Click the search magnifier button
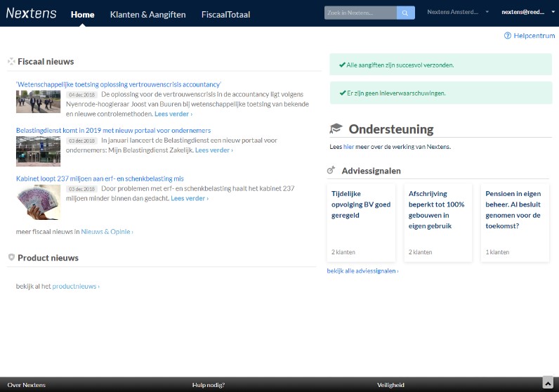 [405, 13]
